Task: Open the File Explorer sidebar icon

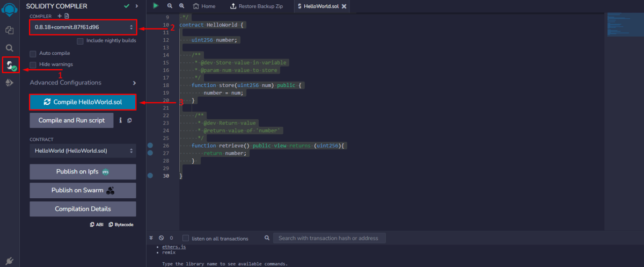Action: [x=9, y=30]
